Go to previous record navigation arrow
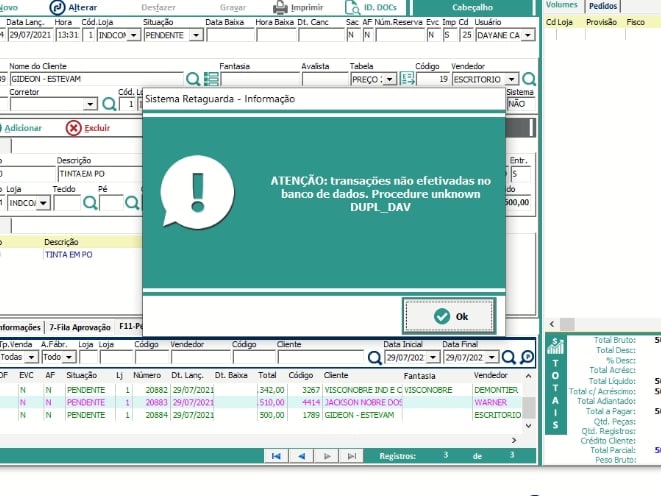The image size is (661, 496). [301, 456]
